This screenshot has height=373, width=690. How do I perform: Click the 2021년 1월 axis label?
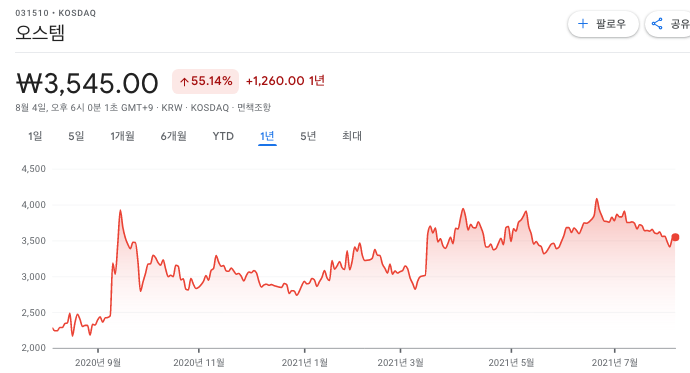[305, 362]
